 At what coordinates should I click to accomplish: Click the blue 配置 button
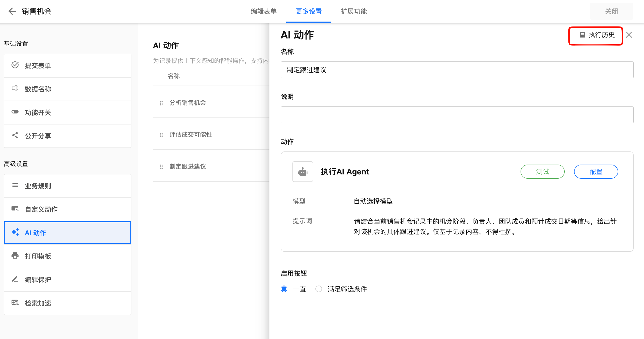tap(596, 172)
